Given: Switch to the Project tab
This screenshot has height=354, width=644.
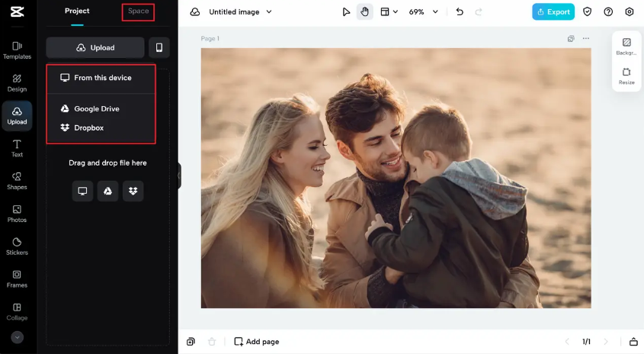Looking at the screenshot, I should click(x=77, y=11).
